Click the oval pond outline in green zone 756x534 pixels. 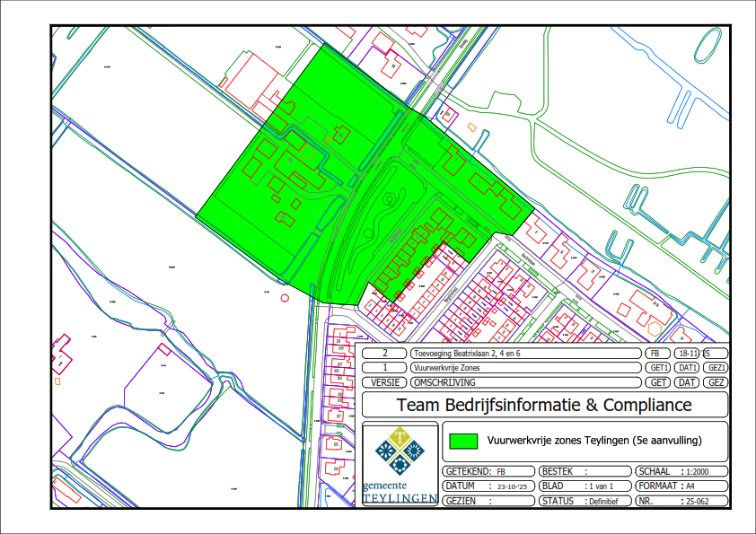[388, 200]
